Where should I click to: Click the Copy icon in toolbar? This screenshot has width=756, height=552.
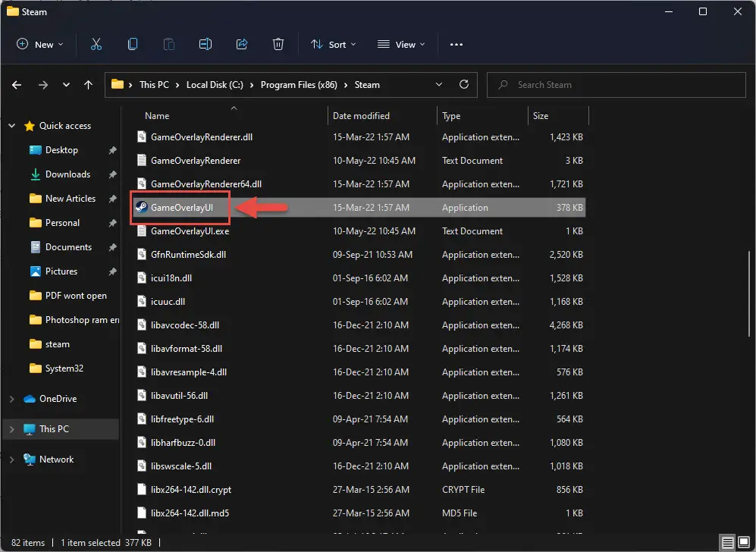click(133, 44)
